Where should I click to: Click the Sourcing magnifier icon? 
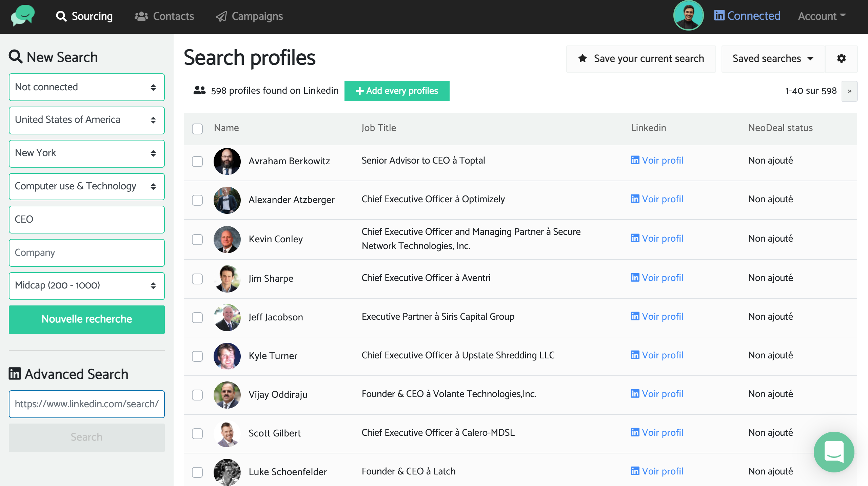coord(61,16)
